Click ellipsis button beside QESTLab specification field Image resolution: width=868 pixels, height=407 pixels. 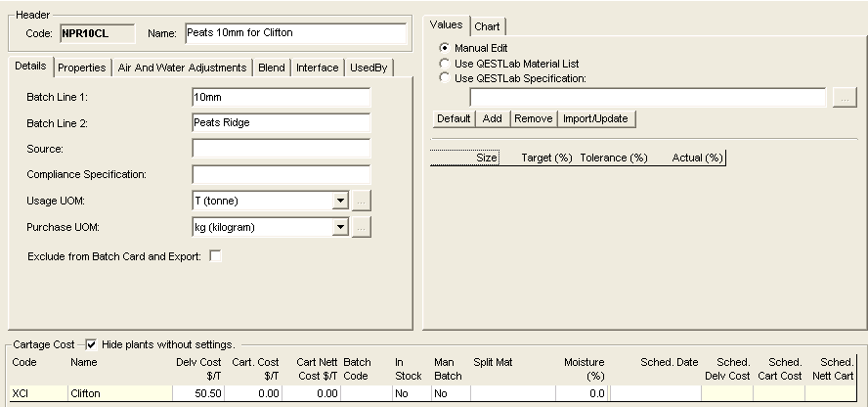tap(845, 97)
